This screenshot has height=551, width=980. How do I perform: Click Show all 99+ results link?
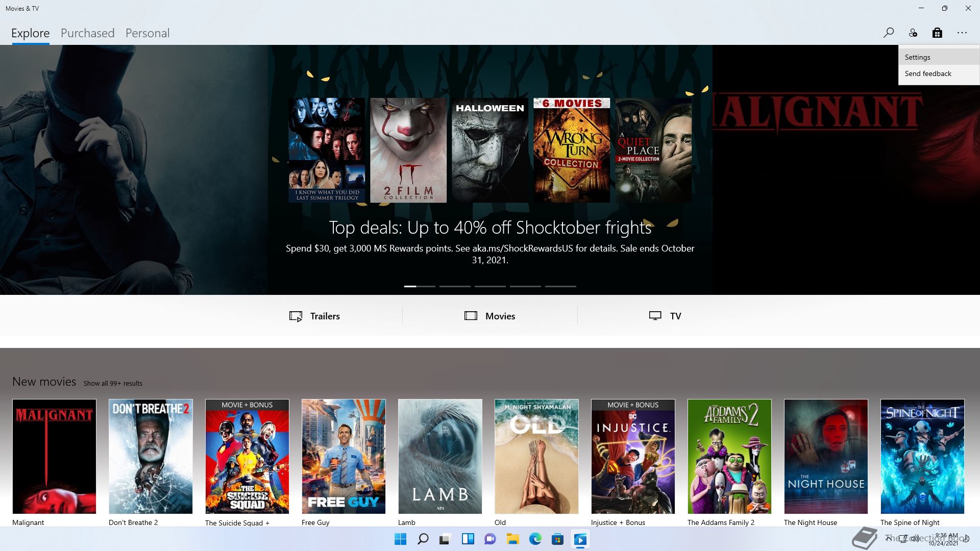tap(113, 383)
